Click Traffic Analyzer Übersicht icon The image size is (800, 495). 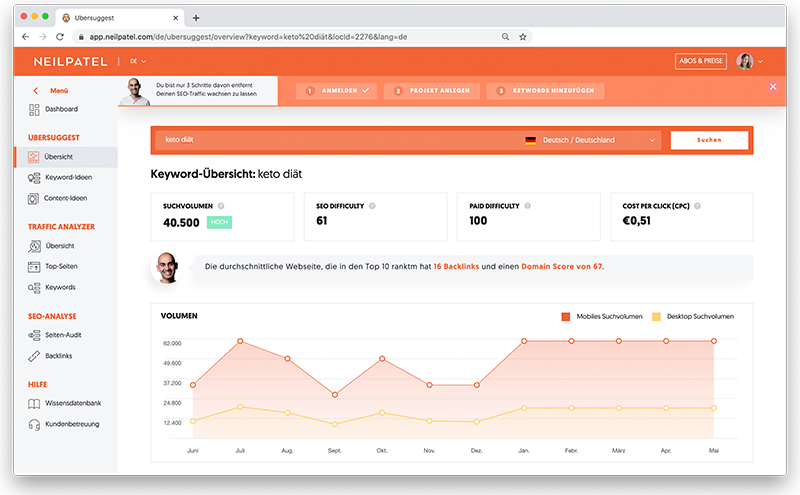coord(34,246)
